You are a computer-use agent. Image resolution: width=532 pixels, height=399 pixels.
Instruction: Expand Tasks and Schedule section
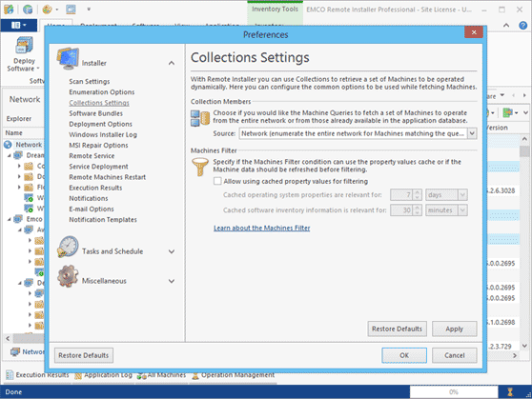(172, 251)
